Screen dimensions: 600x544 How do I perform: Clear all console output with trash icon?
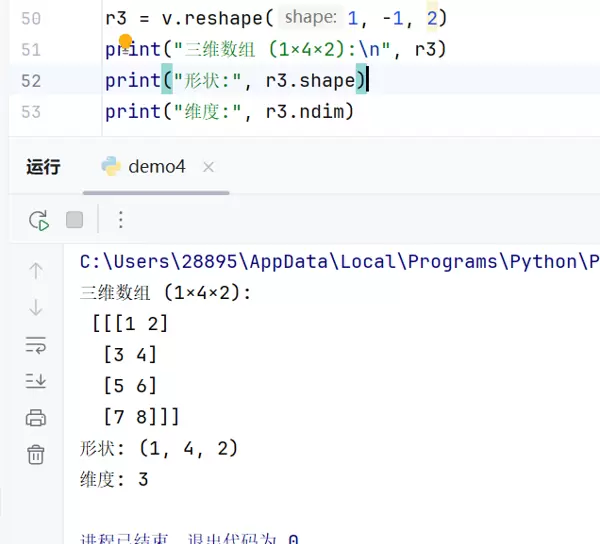[36, 455]
